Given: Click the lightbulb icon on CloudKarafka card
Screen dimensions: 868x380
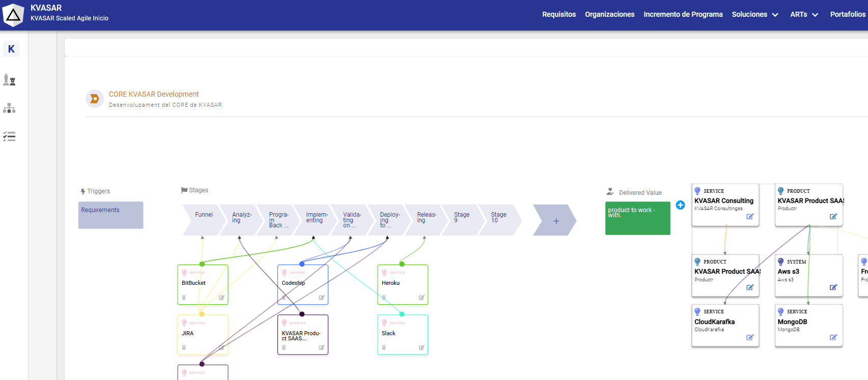Looking at the screenshot, I should click(697, 312).
